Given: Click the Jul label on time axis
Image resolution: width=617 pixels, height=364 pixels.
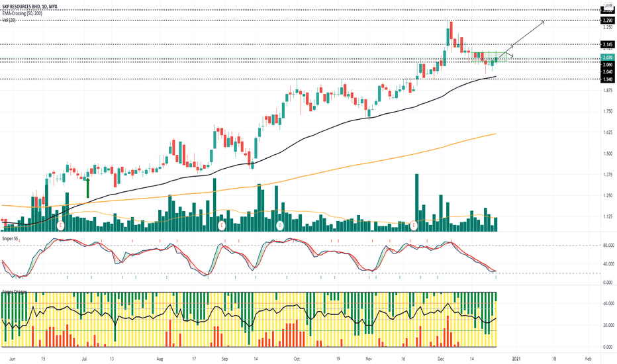Looking at the screenshot, I should 84,359.
